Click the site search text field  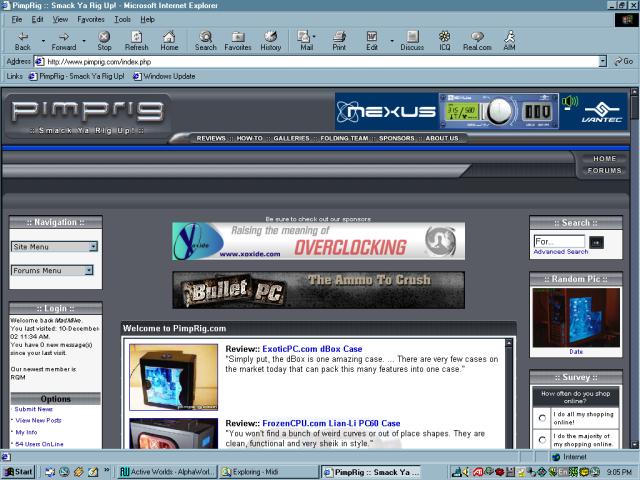pos(558,241)
